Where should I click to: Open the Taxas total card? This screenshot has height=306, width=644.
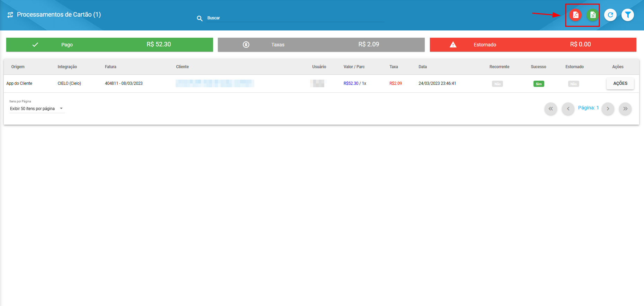321,45
